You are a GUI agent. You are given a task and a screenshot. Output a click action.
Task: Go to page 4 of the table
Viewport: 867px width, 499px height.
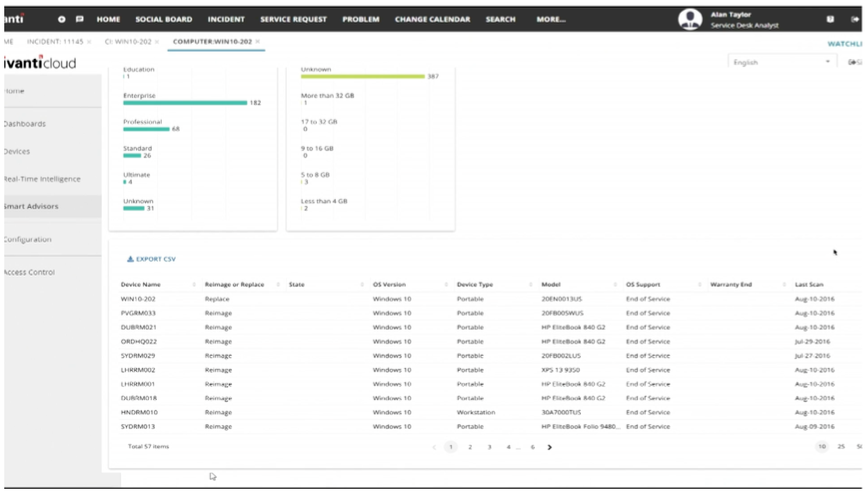[508, 447]
